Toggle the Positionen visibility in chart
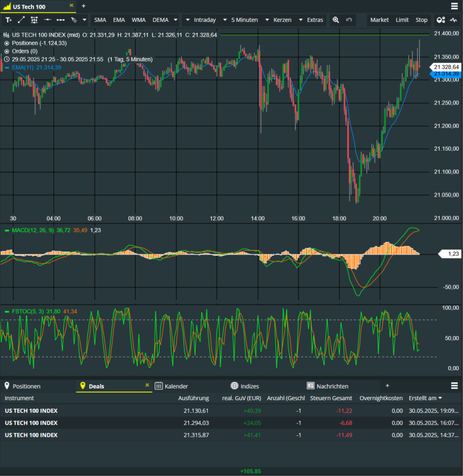The width and height of the screenshot is (463, 476). click(7, 43)
